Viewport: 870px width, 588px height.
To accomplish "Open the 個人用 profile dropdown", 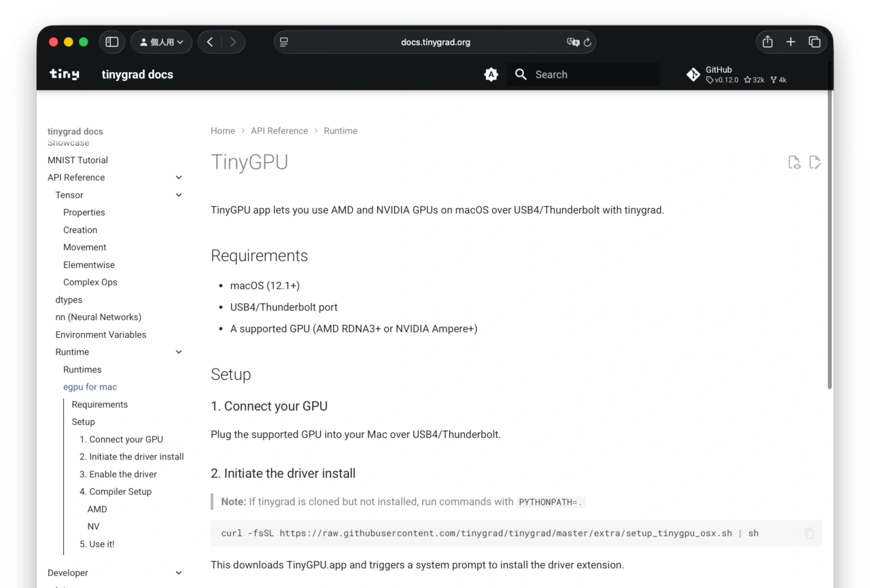I will point(161,42).
